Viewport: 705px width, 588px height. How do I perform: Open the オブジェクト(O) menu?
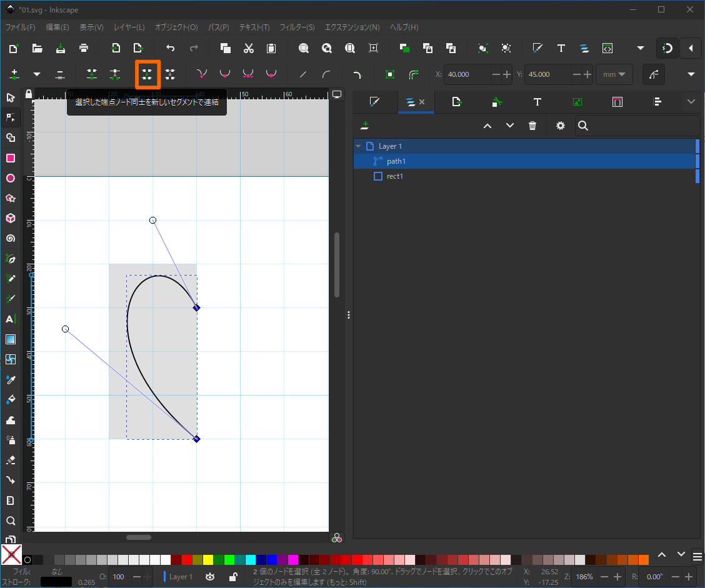point(176,27)
